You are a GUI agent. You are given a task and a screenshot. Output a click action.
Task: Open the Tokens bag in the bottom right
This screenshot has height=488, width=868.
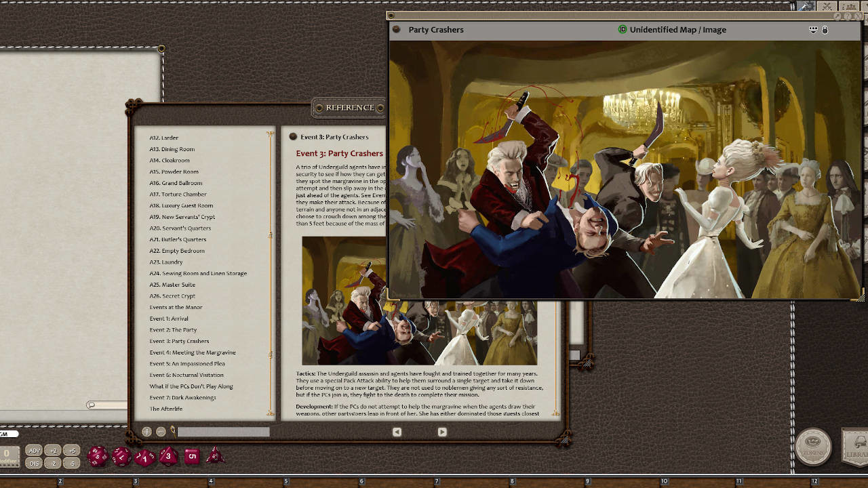click(814, 447)
